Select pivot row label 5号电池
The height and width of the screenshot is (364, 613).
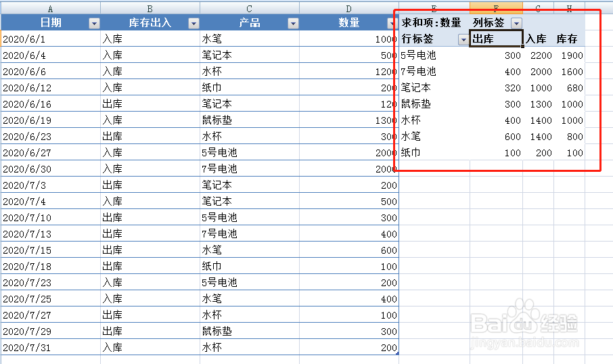pos(434,55)
